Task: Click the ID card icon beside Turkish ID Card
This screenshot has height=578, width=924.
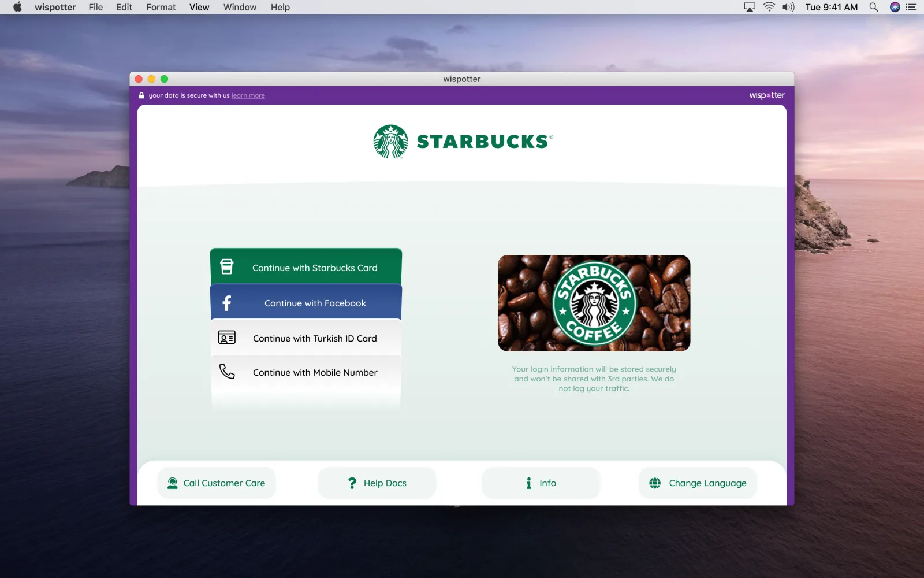Action: coord(227,338)
